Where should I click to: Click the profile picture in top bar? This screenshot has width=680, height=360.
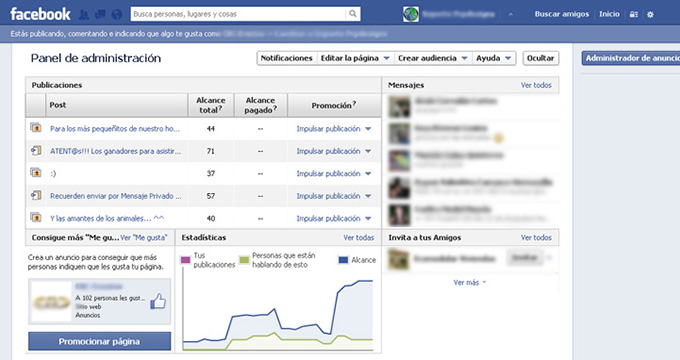tap(411, 14)
